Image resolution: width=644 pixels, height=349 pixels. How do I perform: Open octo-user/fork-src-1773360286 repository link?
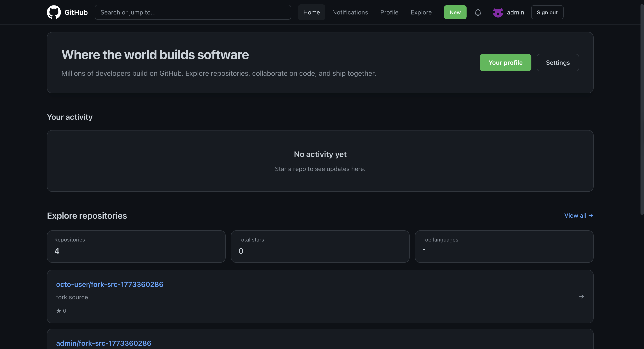(x=110, y=284)
